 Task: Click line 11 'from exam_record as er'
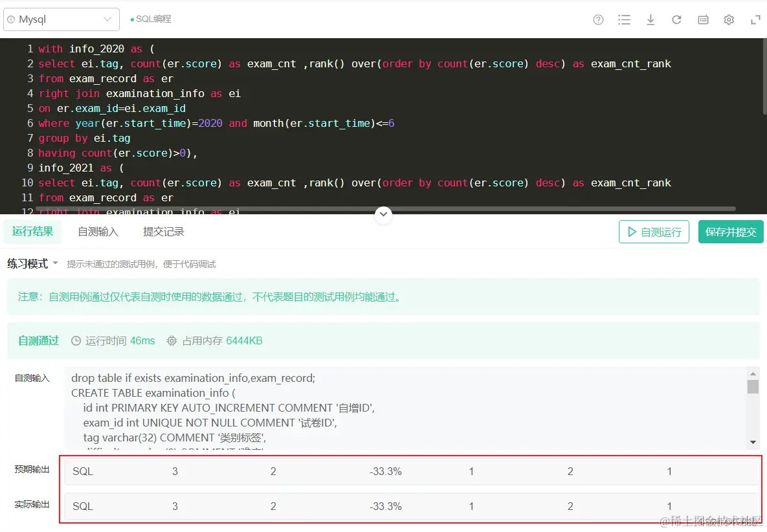[x=106, y=197]
